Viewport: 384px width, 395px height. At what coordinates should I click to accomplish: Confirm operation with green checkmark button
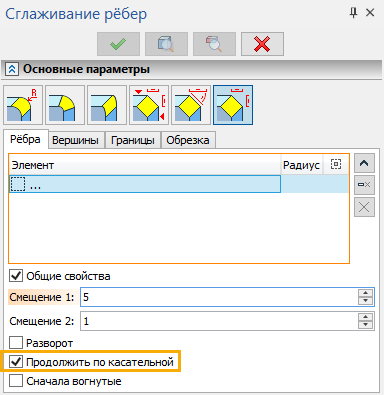118,44
